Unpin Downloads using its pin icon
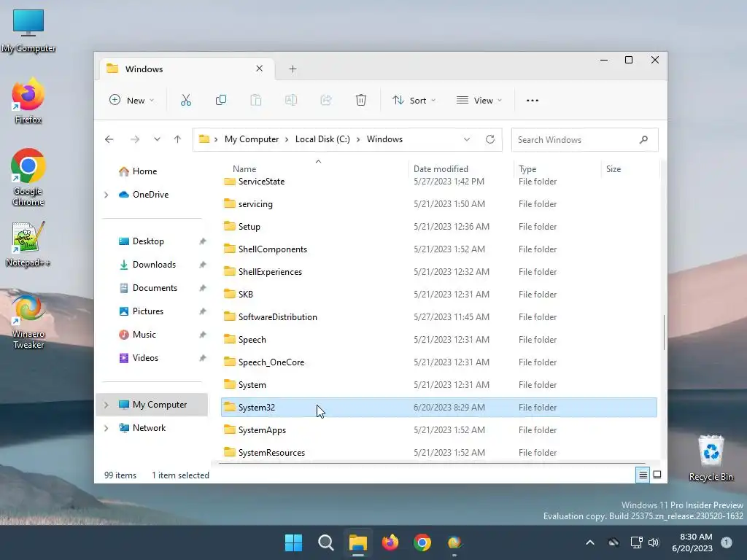 click(x=203, y=265)
